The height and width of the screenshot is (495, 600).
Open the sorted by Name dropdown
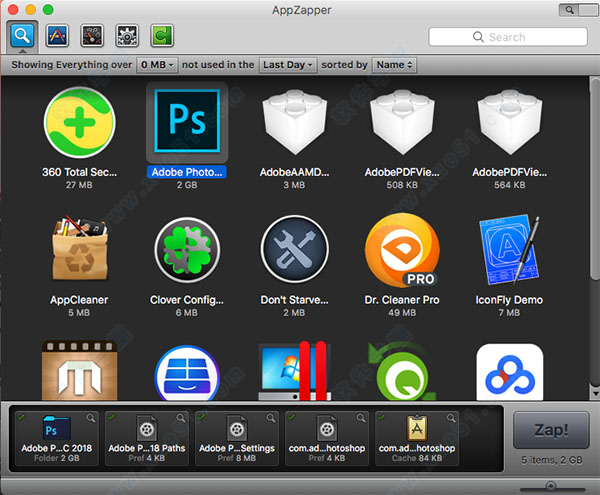pos(395,65)
